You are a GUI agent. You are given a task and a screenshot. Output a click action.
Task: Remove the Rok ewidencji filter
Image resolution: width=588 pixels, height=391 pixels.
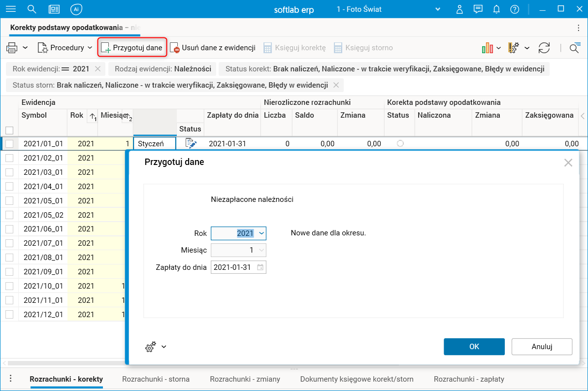98,68
